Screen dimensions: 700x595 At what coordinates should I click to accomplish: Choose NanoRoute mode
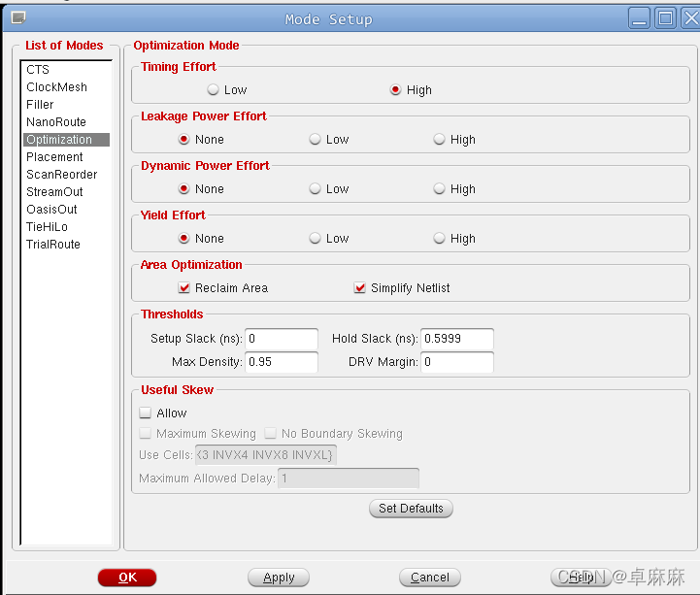[66, 122]
